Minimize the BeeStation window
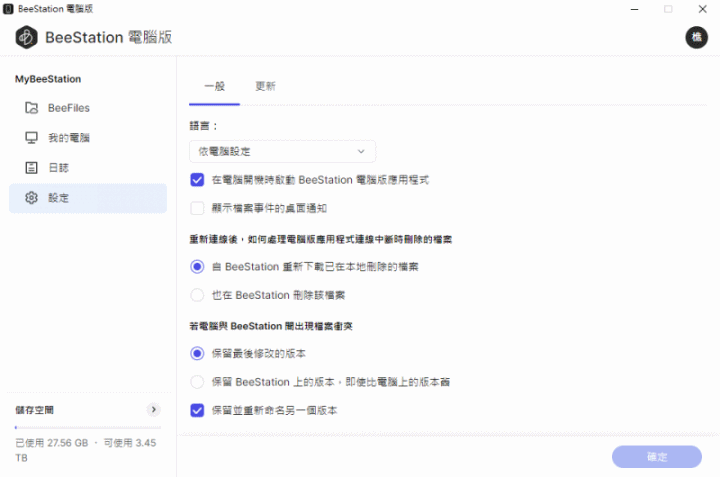Screen dimensions: 720x477 pyautogui.click(x=635, y=9)
